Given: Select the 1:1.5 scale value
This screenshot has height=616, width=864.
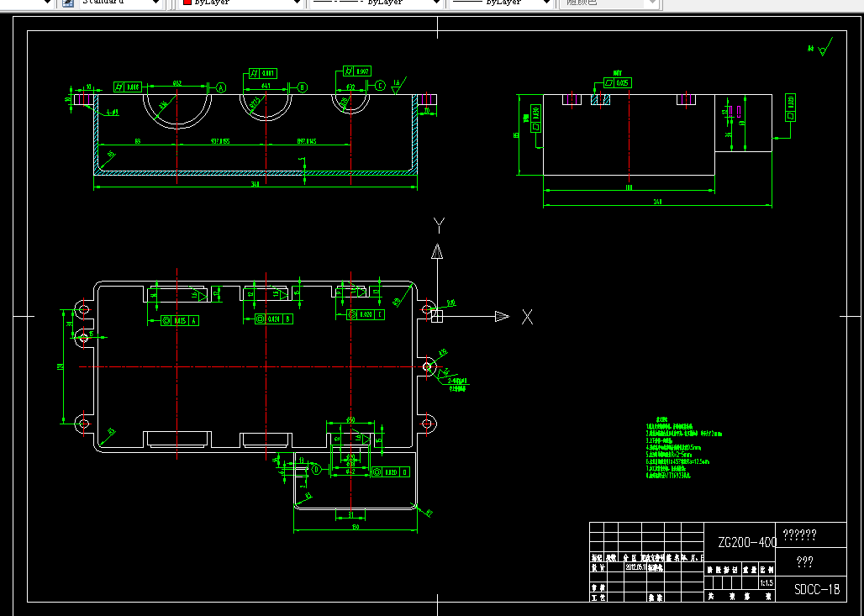Looking at the screenshot, I should (767, 583).
